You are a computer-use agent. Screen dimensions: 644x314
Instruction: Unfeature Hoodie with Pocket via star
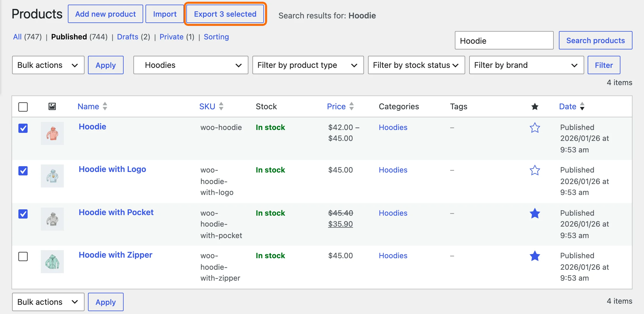pyautogui.click(x=535, y=213)
